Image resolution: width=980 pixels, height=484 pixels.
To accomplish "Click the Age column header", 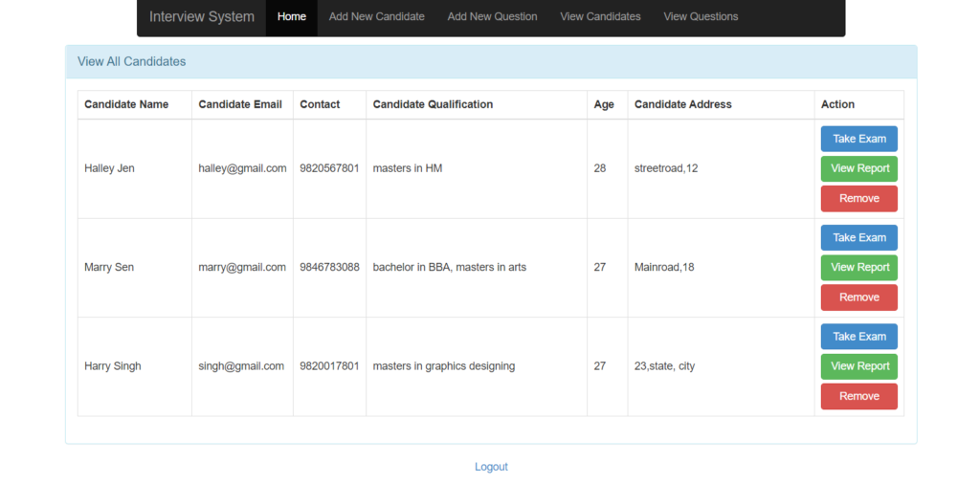I will coord(604,104).
